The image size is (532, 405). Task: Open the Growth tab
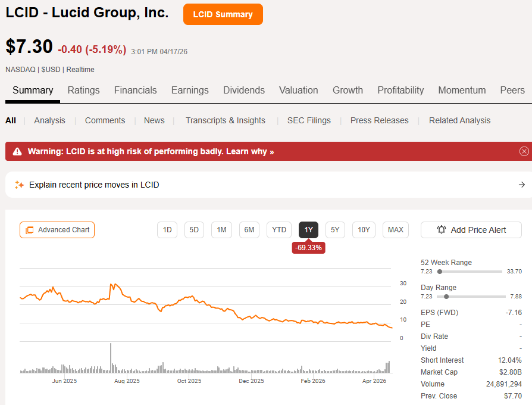[348, 91]
